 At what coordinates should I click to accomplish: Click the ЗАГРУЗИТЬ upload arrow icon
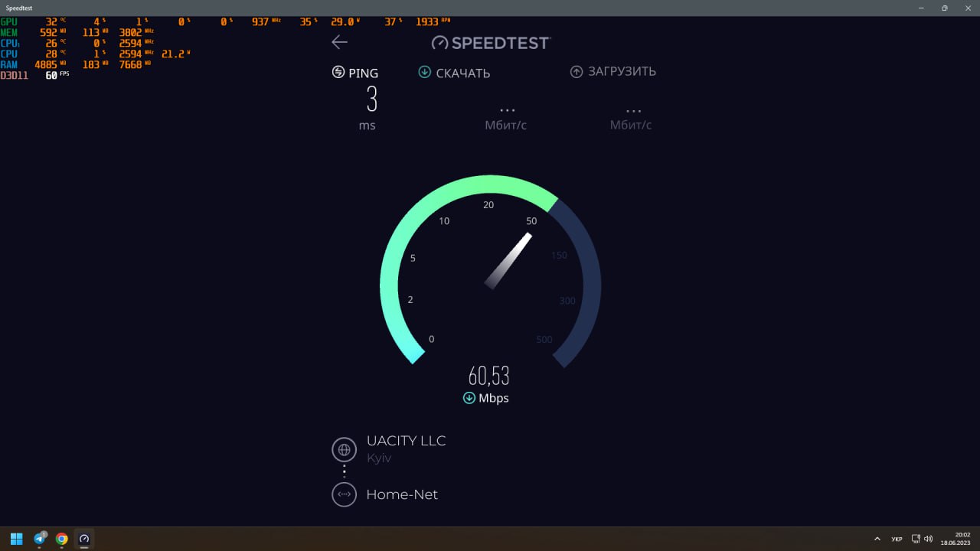tap(577, 71)
